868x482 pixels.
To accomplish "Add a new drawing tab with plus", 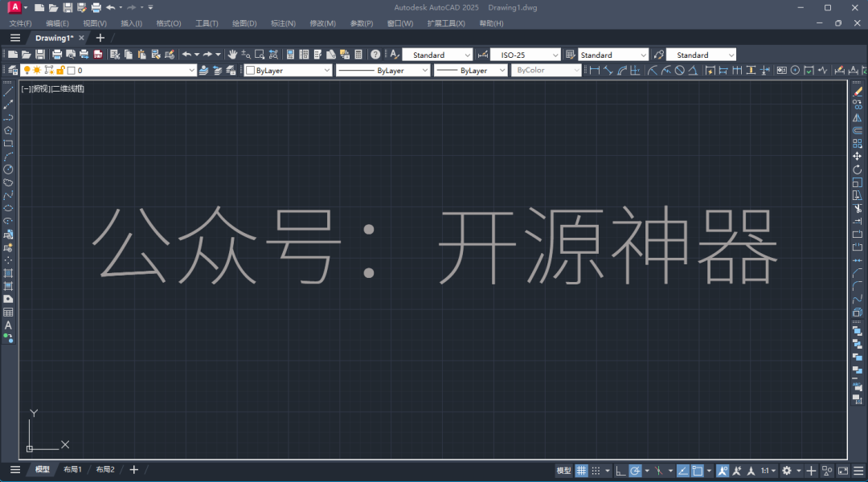I will [100, 38].
